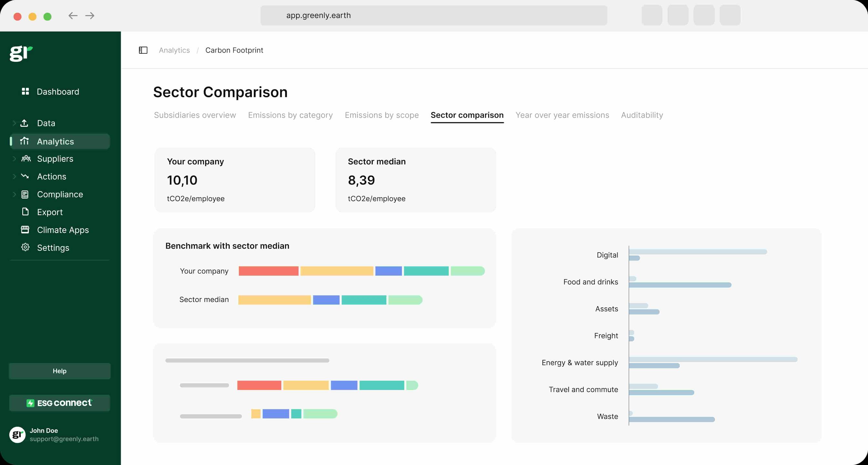Click the Climate Apps store icon

point(25,230)
